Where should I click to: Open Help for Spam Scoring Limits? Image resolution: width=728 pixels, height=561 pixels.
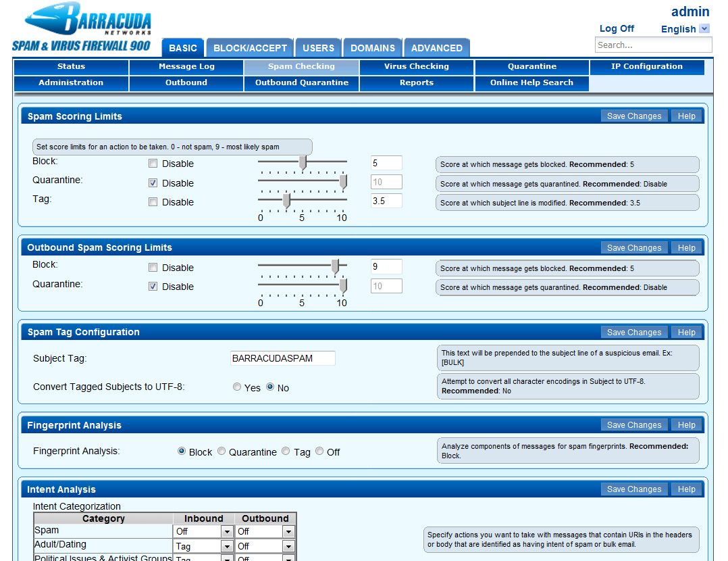pyautogui.click(x=686, y=116)
